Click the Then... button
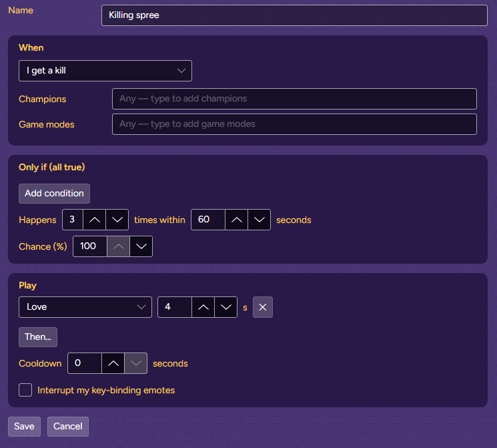Viewport: 497px width, 448px height. tap(38, 337)
